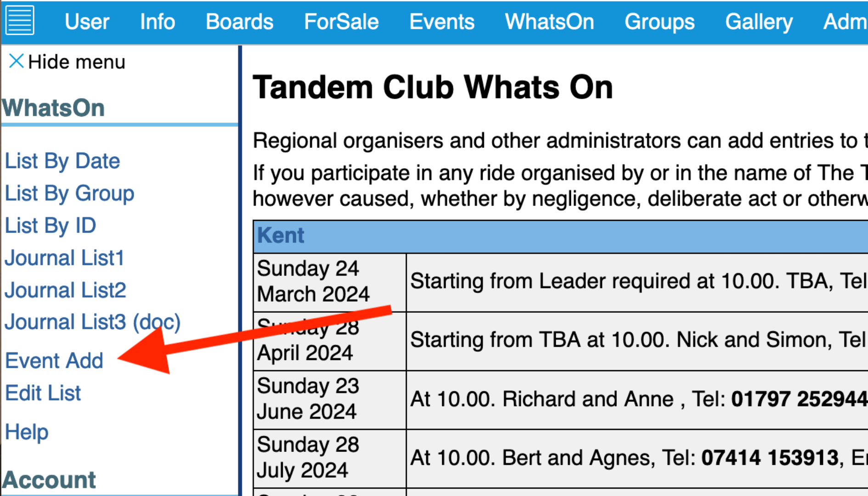Open the ForSale menu
This screenshot has width=868, height=496.
coord(341,22)
